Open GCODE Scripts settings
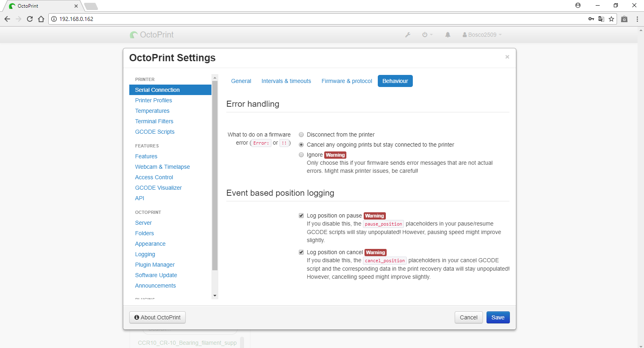The height and width of the screenshot is (348, 644). point(170,132)
